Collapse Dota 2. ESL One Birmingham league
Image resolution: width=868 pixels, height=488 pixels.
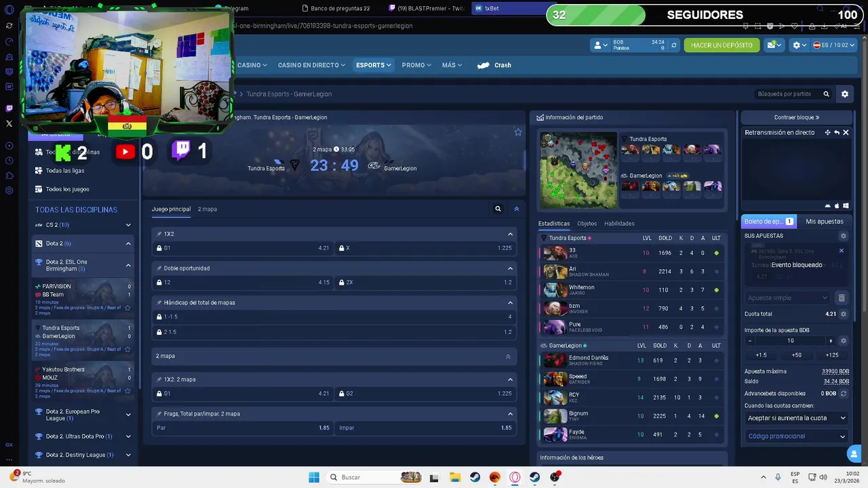click(x=128, y=265)
